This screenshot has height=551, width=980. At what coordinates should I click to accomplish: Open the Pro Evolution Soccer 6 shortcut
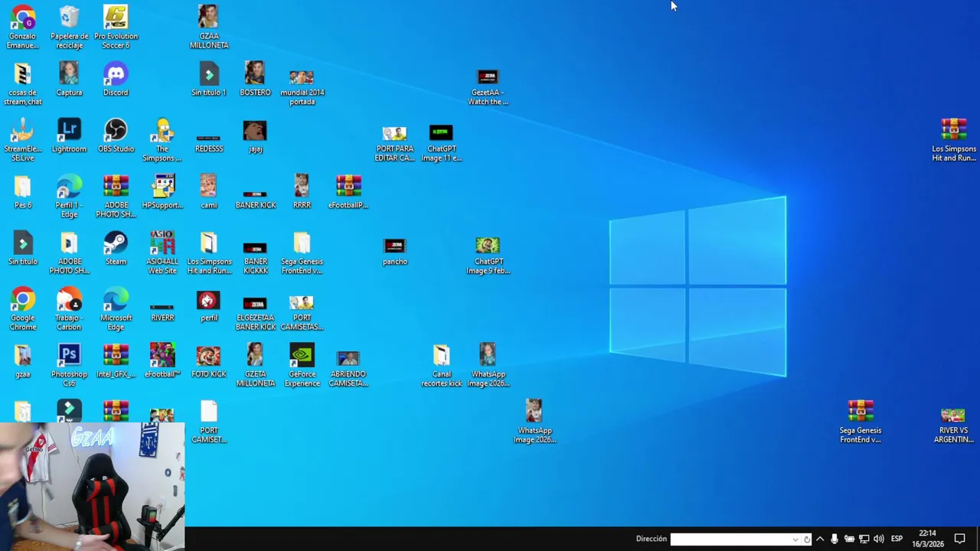click(x=116, y=27)
